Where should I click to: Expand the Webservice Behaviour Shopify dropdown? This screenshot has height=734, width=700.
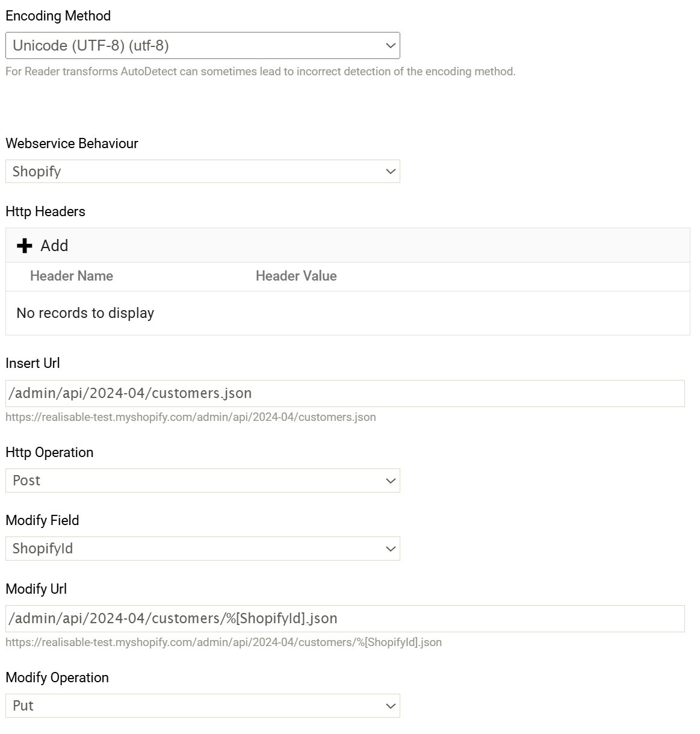(202, 172)
